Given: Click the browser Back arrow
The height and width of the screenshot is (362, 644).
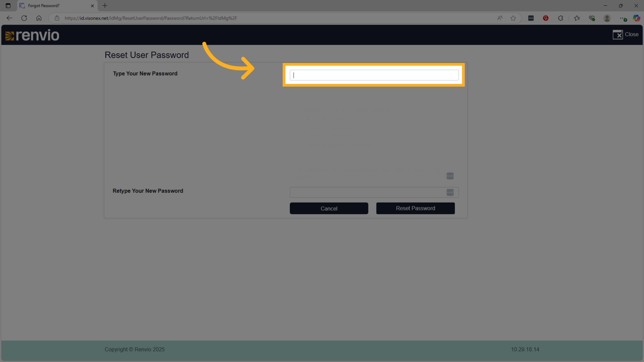Looking at the screenshot, I should 9,18.
